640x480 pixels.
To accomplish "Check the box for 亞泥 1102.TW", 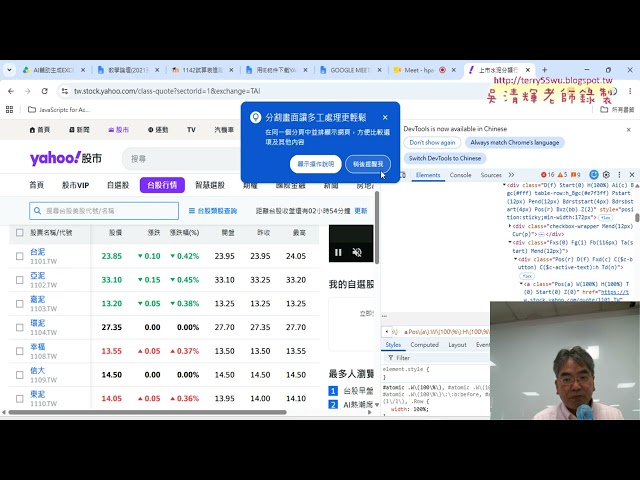I will 20,280.
